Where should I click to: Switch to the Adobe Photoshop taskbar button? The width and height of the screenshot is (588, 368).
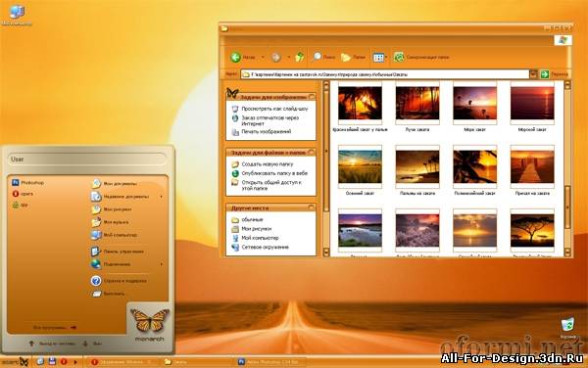(x=271, y=362)
